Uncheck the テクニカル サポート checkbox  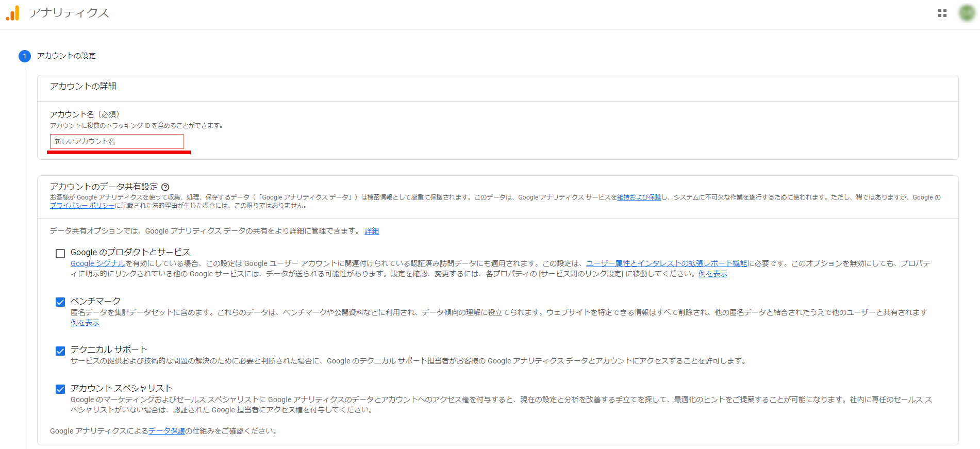(x=60, y=351)
